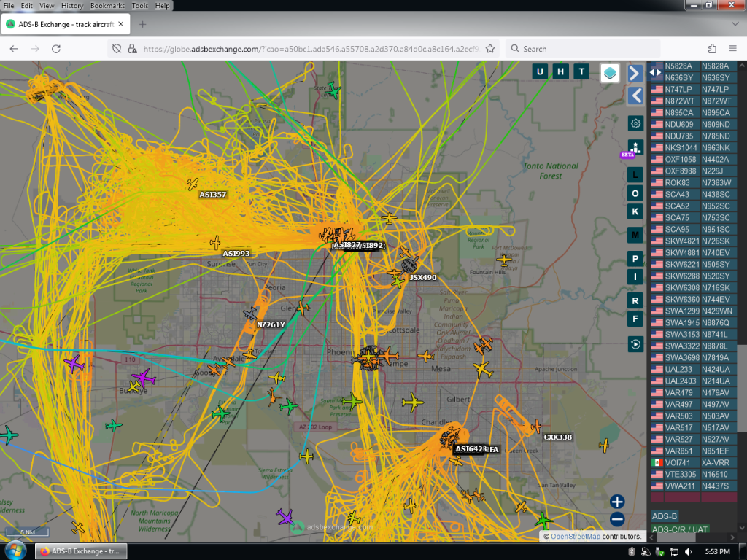Screen dimensions: 747x560
Task: Select the SWA1299 row in aircraft list
Action: pos(694,311)
